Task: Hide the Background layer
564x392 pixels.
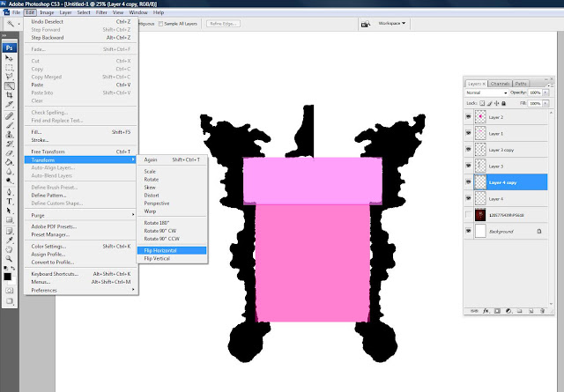Action: click(x=468, y=231)
